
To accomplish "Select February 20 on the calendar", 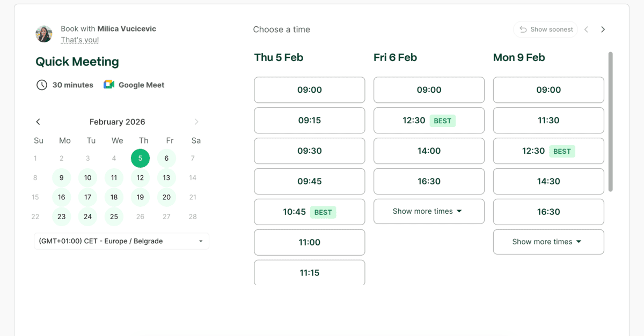I will click(x=166, y=197).
